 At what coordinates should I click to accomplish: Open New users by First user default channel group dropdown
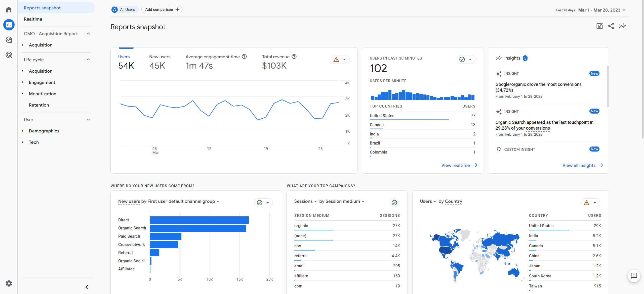click(218, 201)
